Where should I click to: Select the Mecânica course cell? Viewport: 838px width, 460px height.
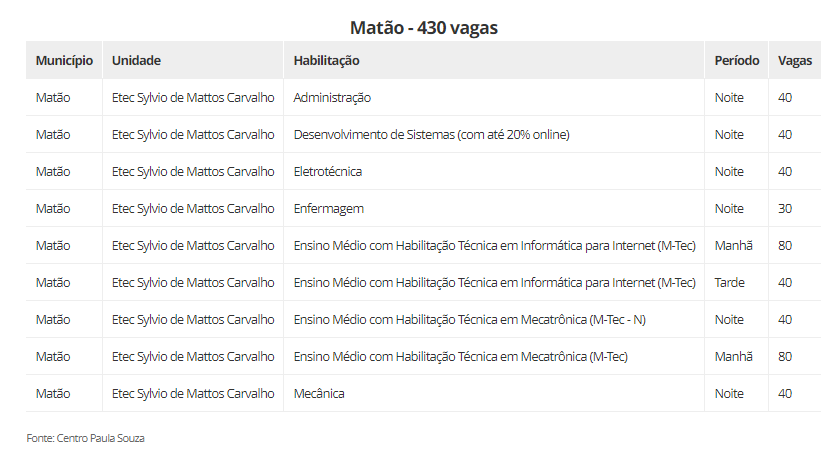[318, 394]
